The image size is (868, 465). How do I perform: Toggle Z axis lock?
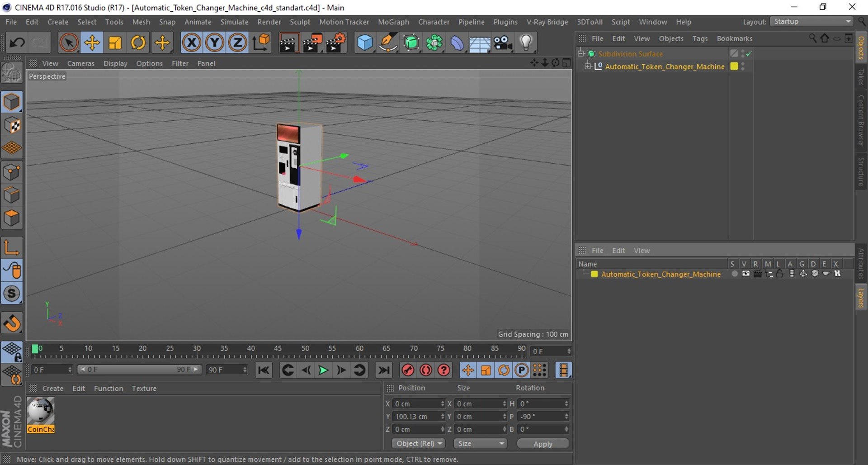[x=238, y=43]
